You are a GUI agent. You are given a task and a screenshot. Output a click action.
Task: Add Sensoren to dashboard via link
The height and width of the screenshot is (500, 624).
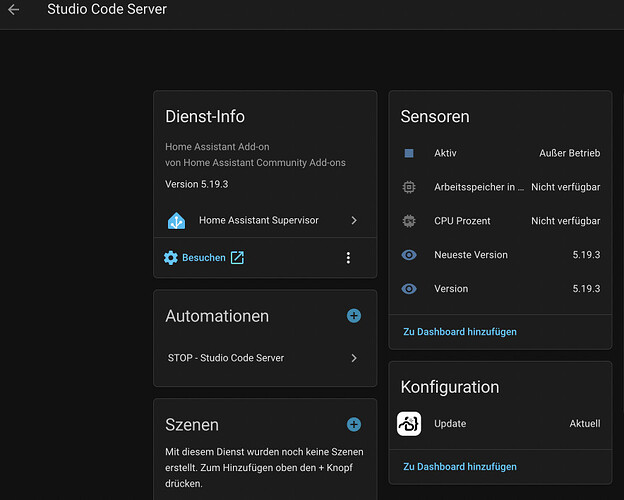[x=460, y=332]
